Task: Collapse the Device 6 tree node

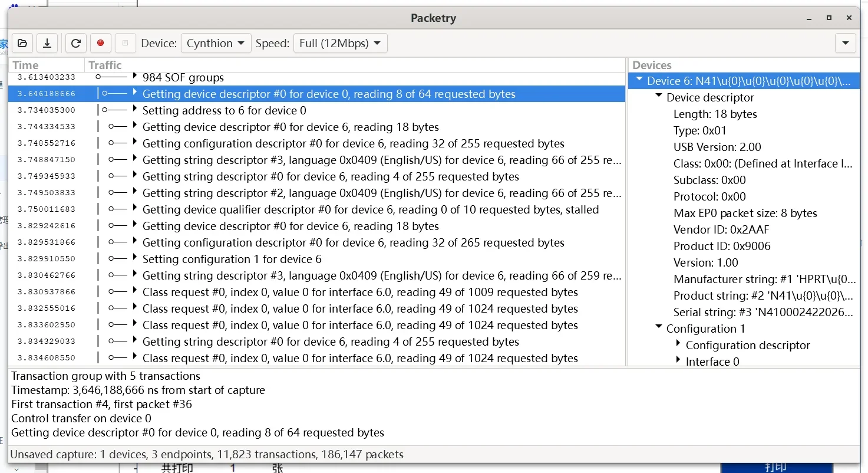Action: (x=639, y=81)
